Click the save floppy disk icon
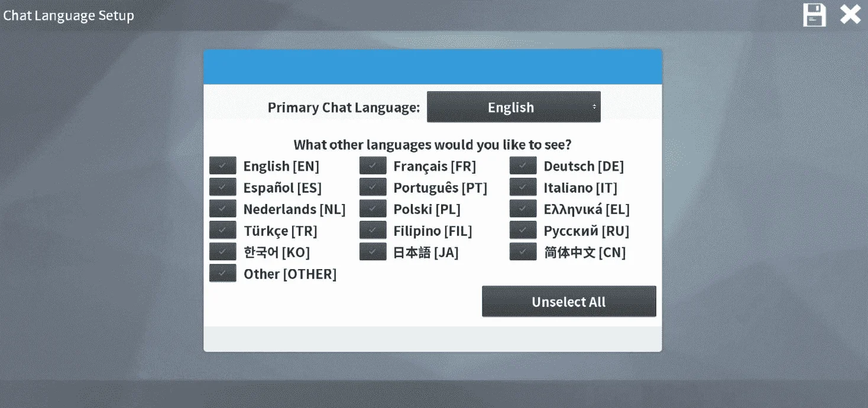 pyautogui.click(x=814, y=15)
